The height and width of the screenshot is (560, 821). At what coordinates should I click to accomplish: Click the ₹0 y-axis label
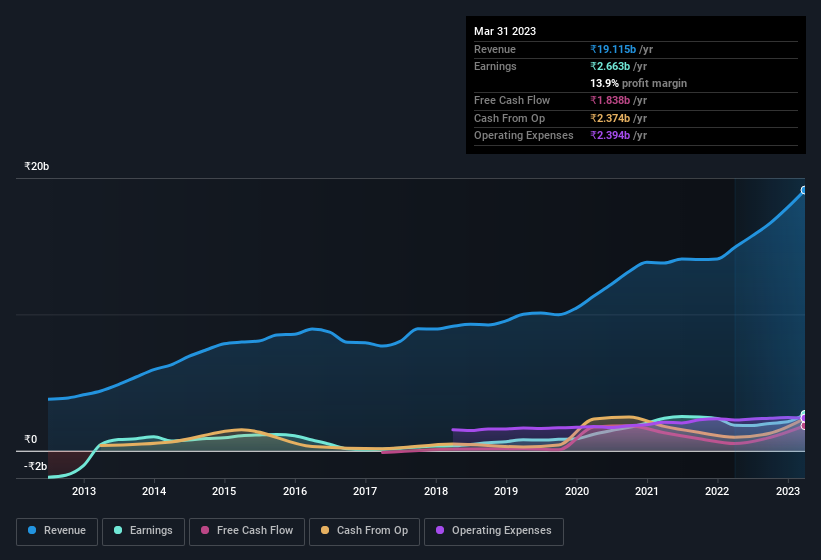click(x=31, y=440)
